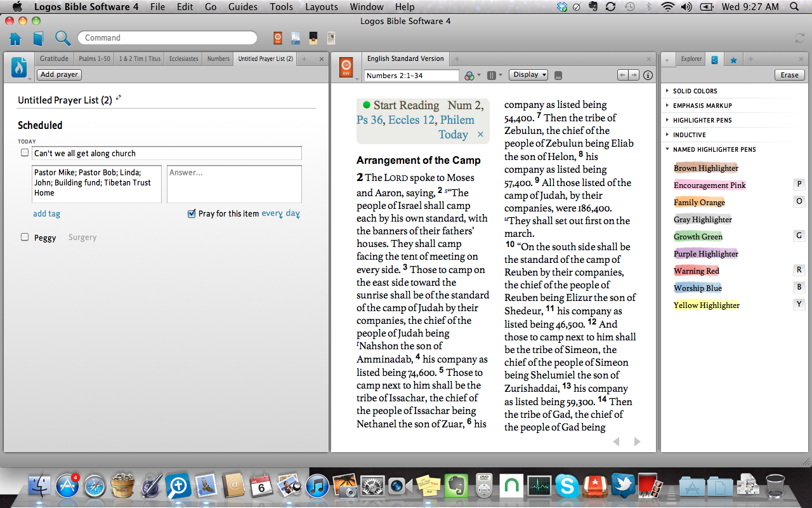Select the Yellow Highlighter pen
The image size is (812, 508).
point(707,305)
